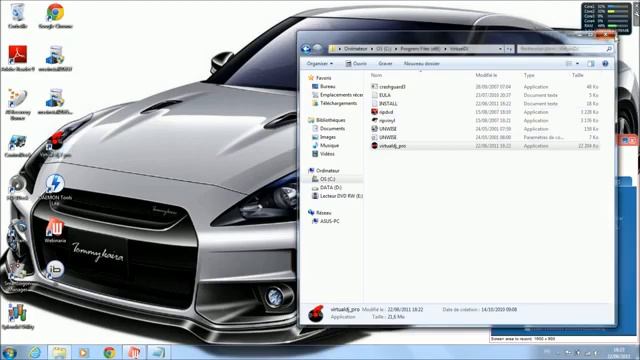Click Réseau in navigation pane

coord(323,213)
